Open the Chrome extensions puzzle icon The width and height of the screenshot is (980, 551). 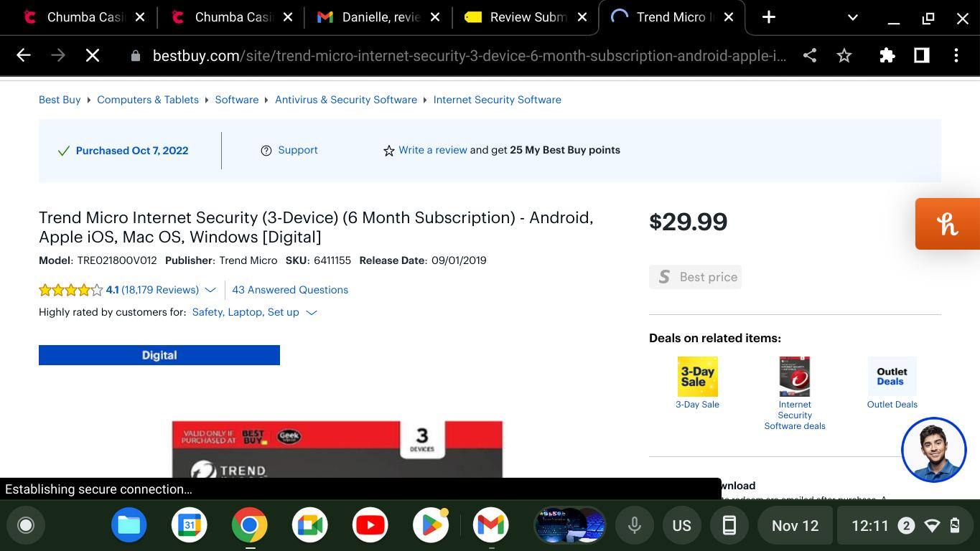887,56
